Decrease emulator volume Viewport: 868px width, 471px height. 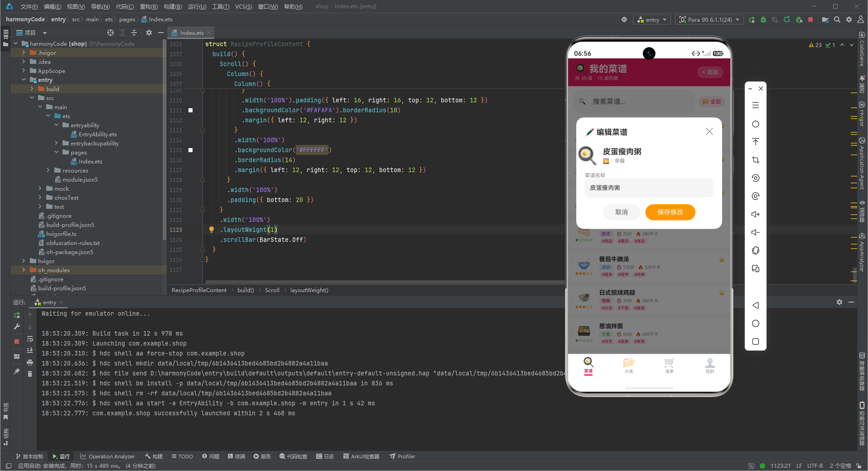[756, 232]
